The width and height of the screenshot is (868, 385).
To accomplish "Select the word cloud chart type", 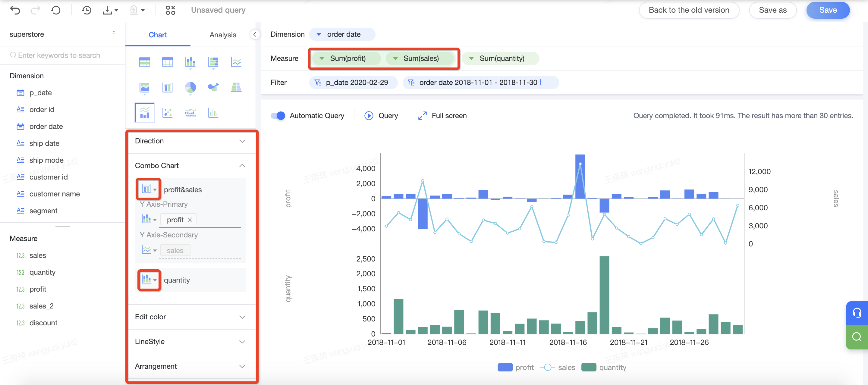I will pyautogui.click(x=190, y=112).
